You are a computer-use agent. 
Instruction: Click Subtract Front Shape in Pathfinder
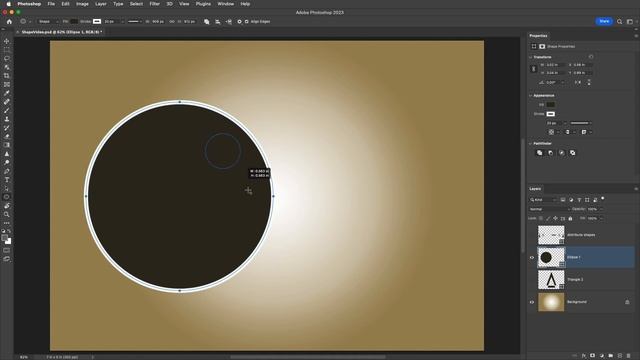(x=550, y=153)
